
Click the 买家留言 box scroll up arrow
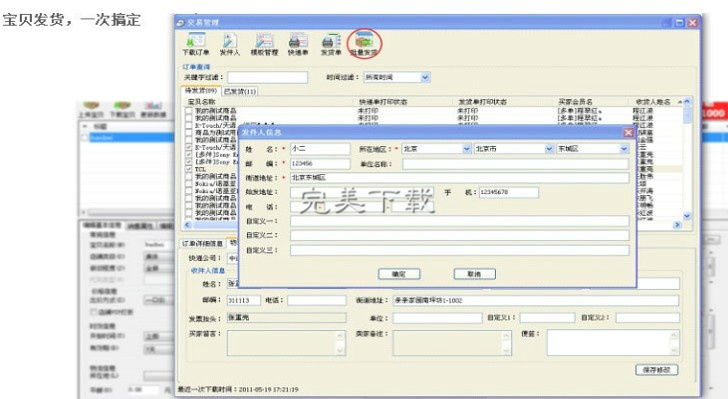(x=341, y=335)
